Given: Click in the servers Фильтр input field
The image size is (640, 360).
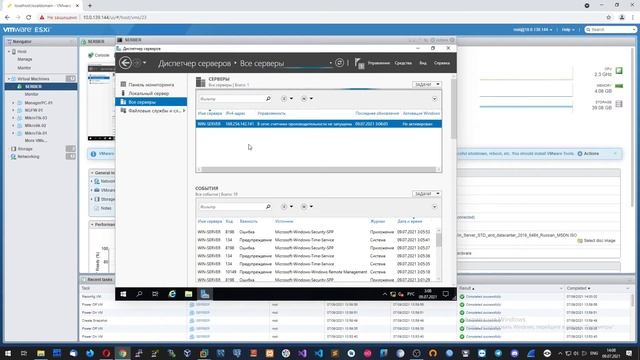Looking at the screenshot, I should click(x=232, y=99).
